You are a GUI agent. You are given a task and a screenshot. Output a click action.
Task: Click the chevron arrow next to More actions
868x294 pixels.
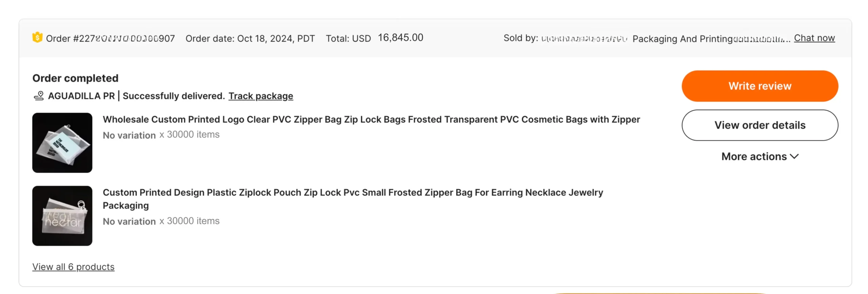coord(794,156)
